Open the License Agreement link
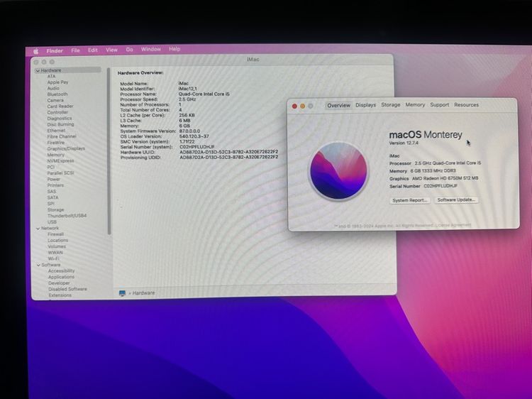The height and width of the screenshot is (399, 532). pos(453,225)
